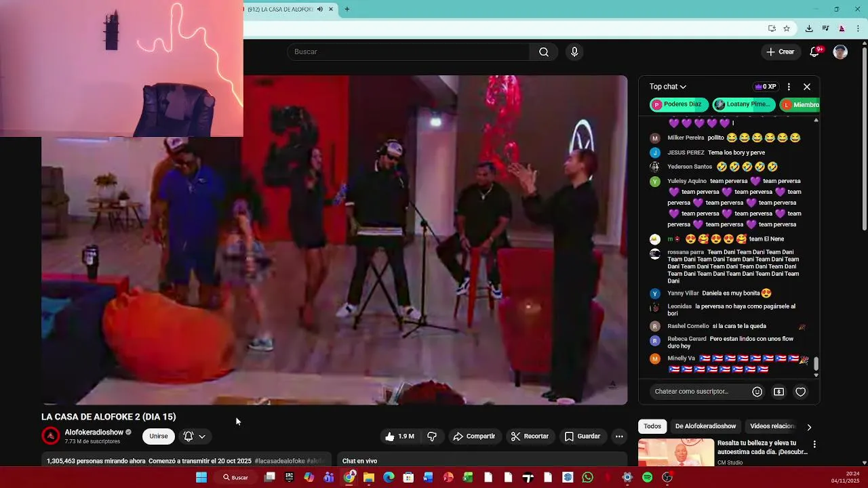Open the recommended video thumbnail from CM Studio
This screenshot has height=488, width=868.
click(676, 452)
